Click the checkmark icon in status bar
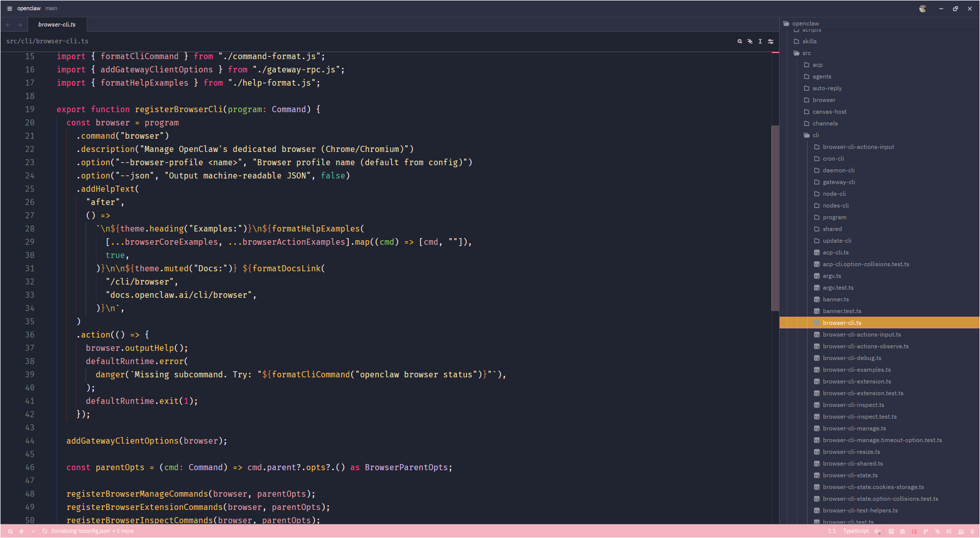Viewport: 980px width, 538px height. [33, 531]
